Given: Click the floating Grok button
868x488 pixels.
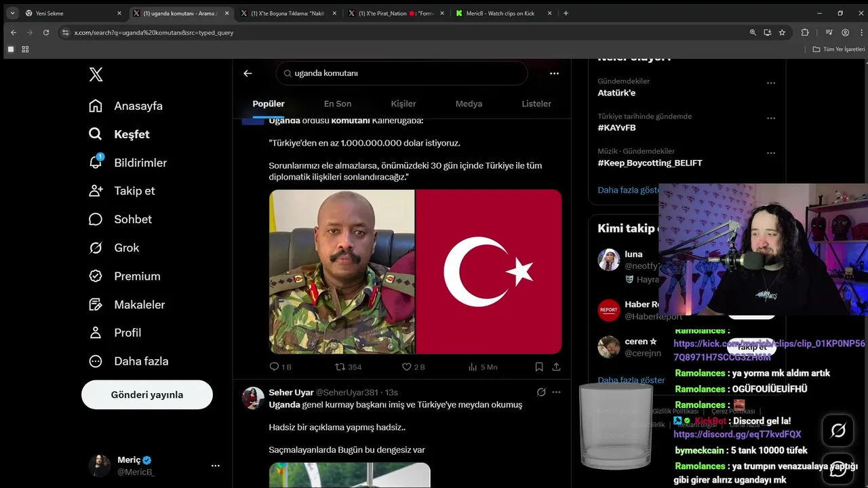Looking at the screenshot, I should coord(838,430).
